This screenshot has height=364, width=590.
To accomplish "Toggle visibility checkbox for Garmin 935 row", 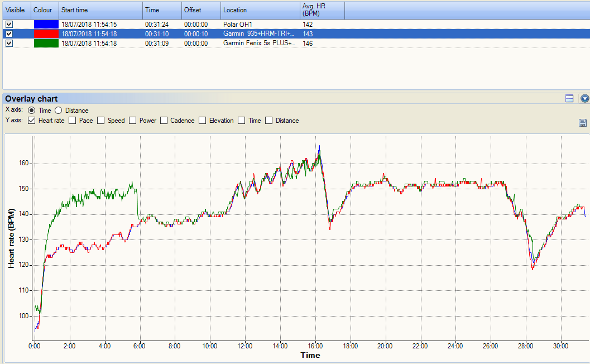I will pos(8,34).
